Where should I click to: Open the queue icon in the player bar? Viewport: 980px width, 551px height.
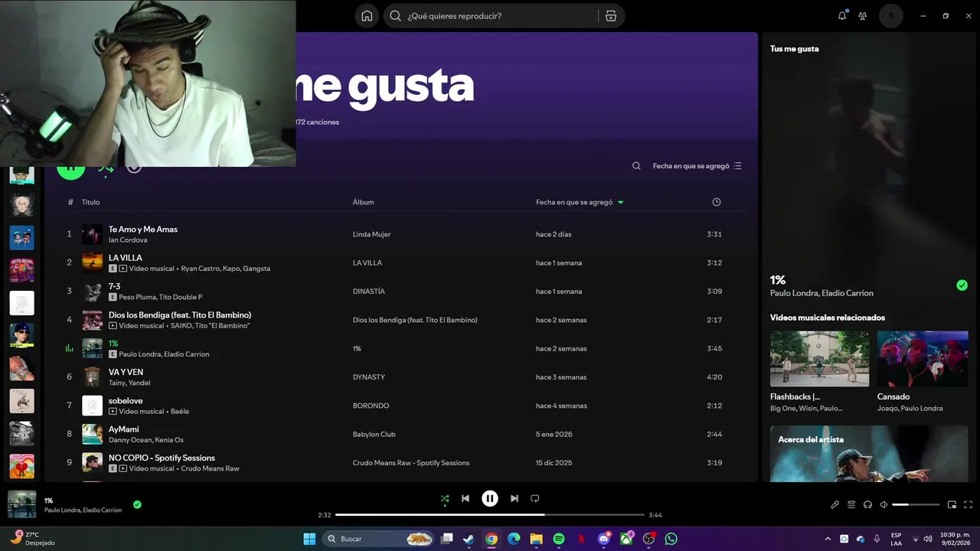point(851,504)
